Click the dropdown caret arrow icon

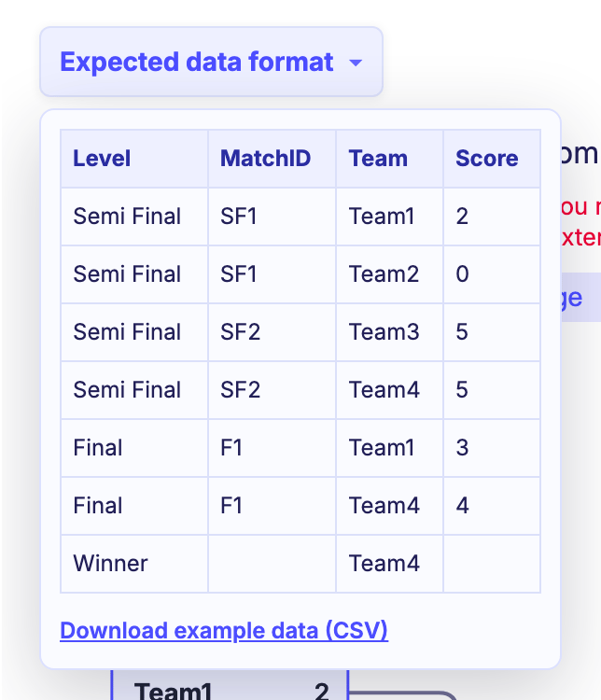click(x=356, y=63)
